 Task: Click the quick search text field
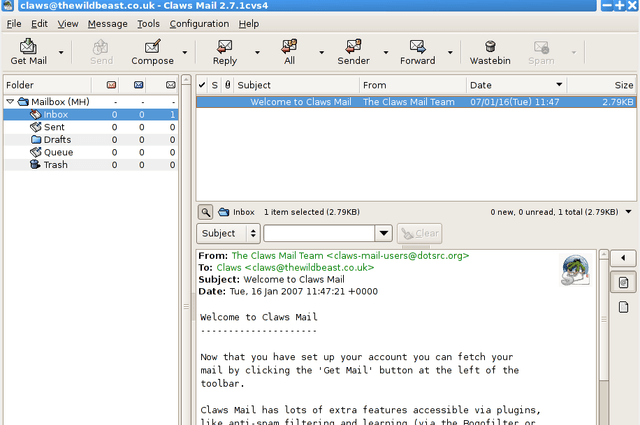319,233
